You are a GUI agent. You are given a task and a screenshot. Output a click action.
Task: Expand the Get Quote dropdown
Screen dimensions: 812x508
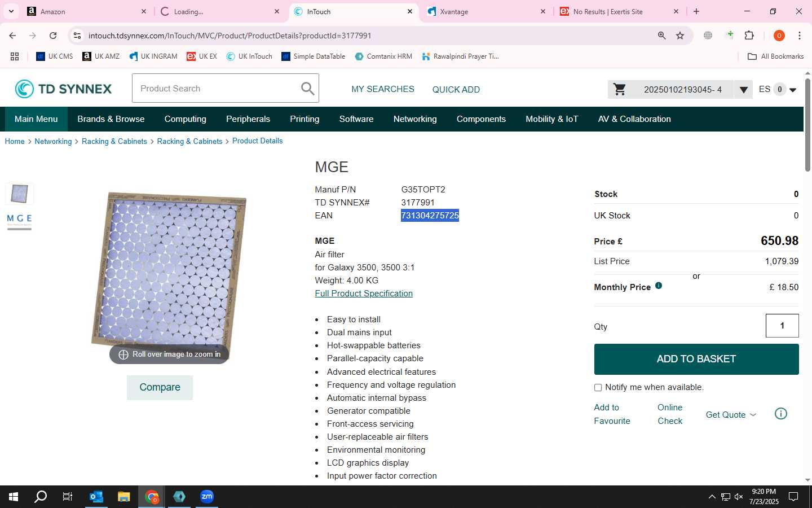coord(731,415)
